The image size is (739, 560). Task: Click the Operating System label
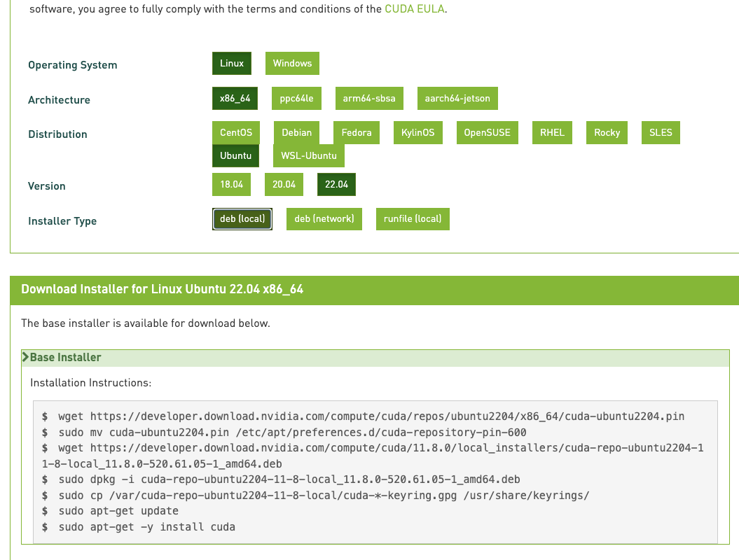point(73,65)
